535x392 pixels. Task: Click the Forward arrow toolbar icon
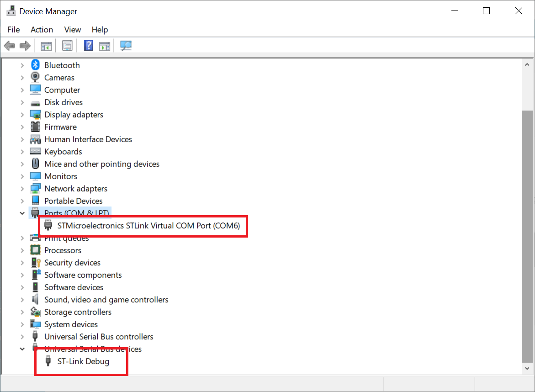click(x=25, y=46)
